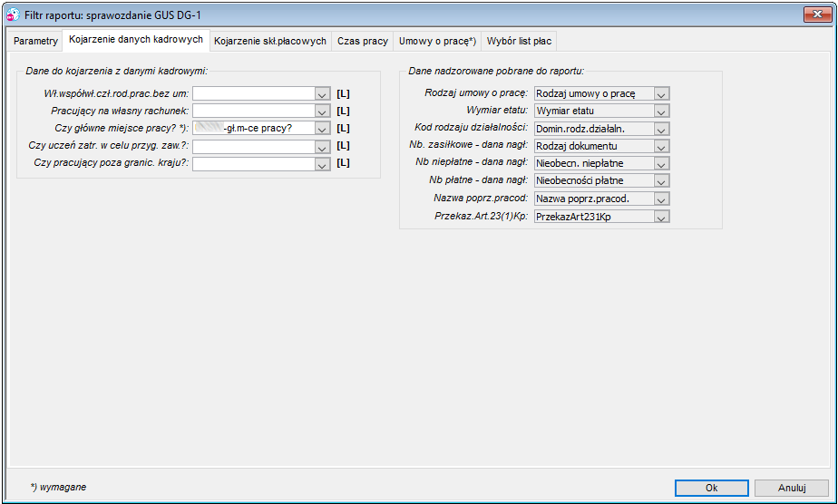The width and height of the screenshot is (838, 504).
Task: Open Czy pracujący poza granic. kraju dropdown arrow
Action: coord(322,163)
